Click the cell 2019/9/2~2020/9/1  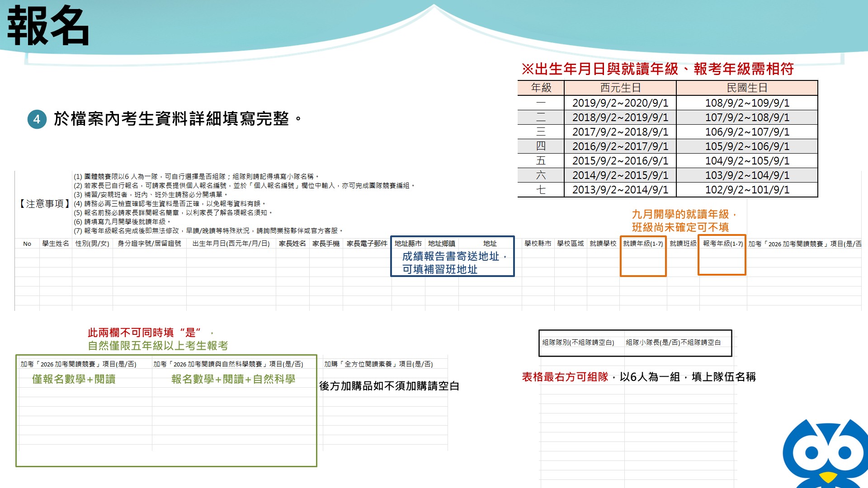620,103
